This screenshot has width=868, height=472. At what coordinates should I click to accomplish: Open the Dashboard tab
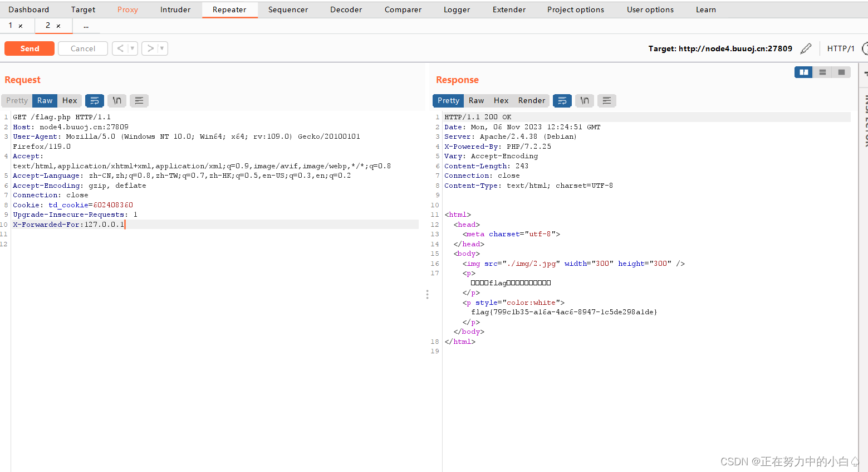tap(29, 9)
